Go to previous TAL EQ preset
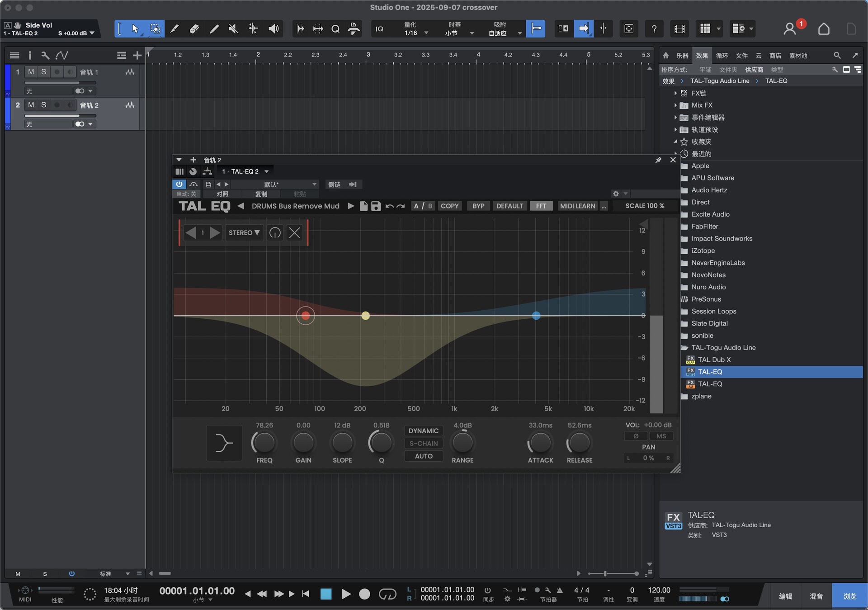 pos(241,206)
